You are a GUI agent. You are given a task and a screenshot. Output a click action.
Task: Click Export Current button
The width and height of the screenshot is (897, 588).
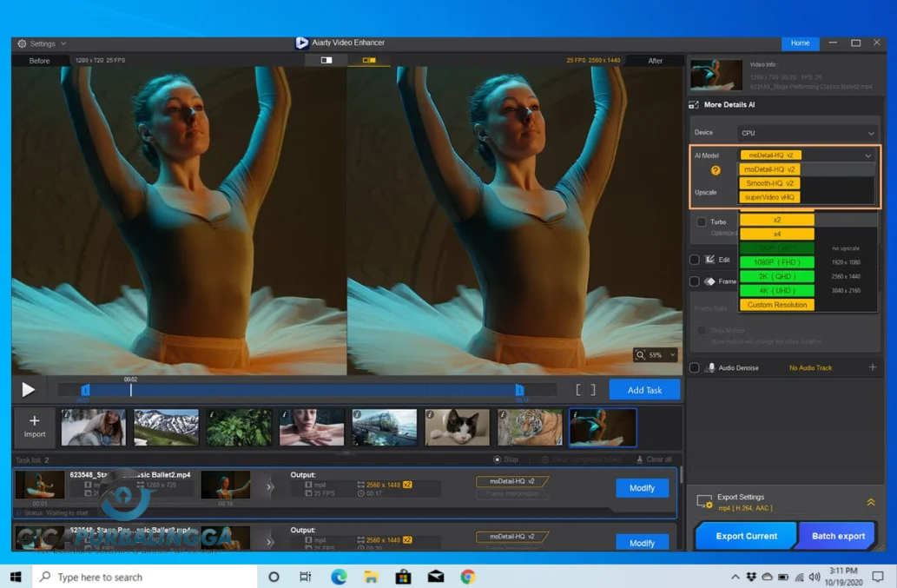(746, 536)
